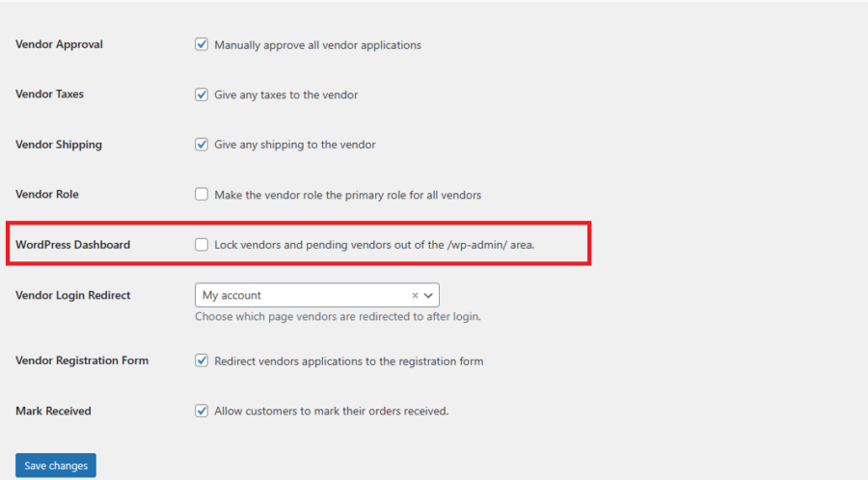Click the "Manually approve all vendor applications" label text

[x=317, y=45]
